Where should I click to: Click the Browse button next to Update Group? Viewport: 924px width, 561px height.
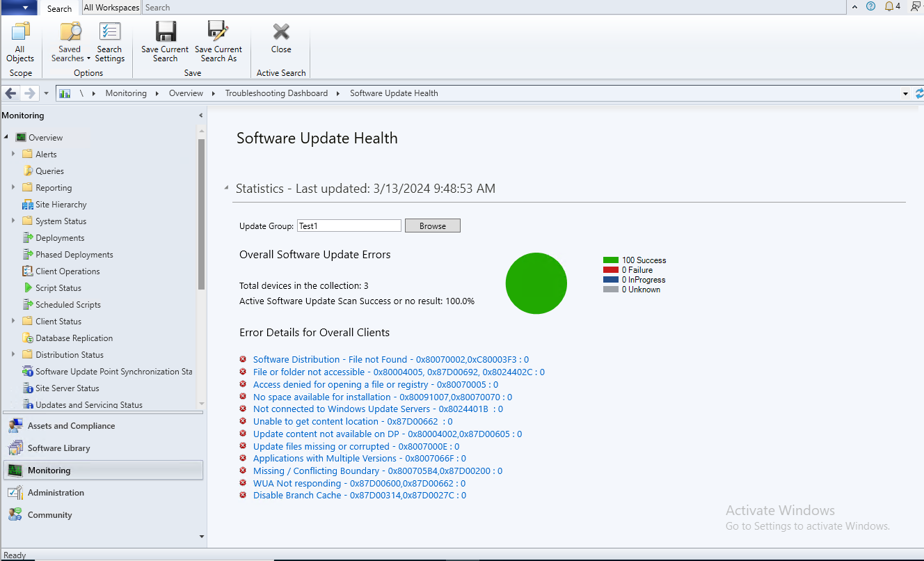432,225
